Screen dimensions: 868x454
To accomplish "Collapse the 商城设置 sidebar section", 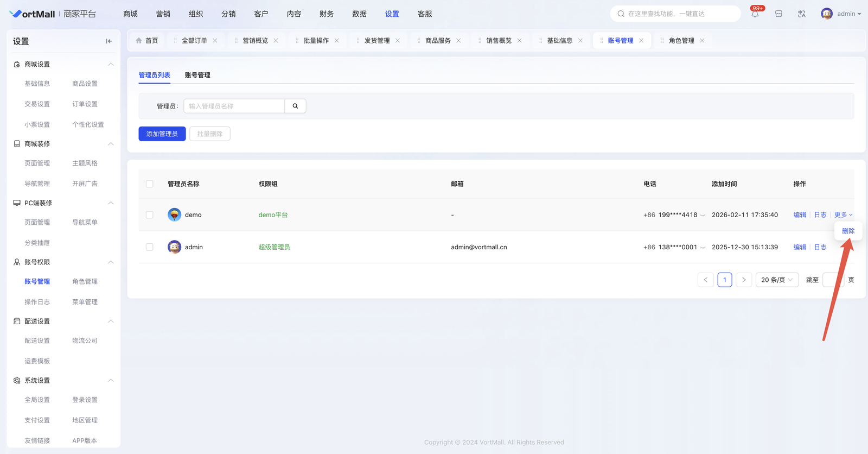I will point(111,64).
